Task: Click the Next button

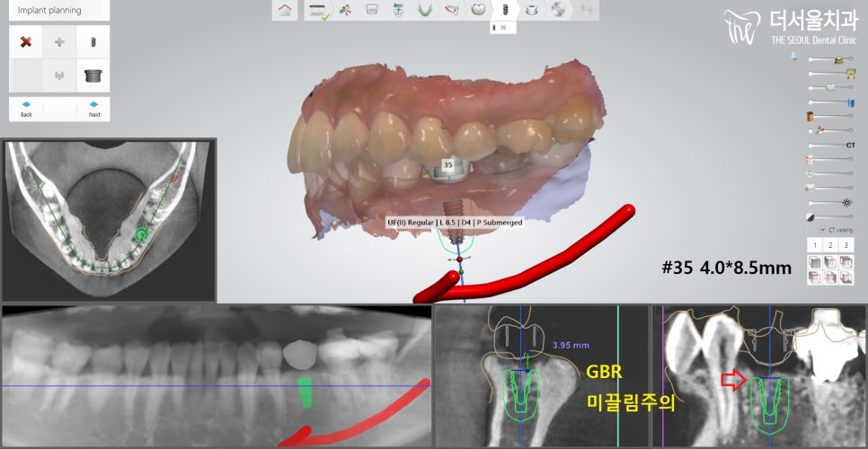Action: tap(93, 110)
